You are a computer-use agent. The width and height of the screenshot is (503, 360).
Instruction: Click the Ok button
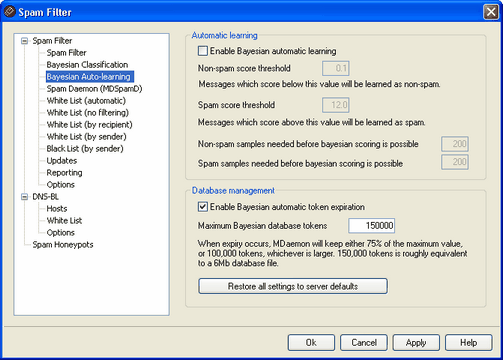coord(311,343)
